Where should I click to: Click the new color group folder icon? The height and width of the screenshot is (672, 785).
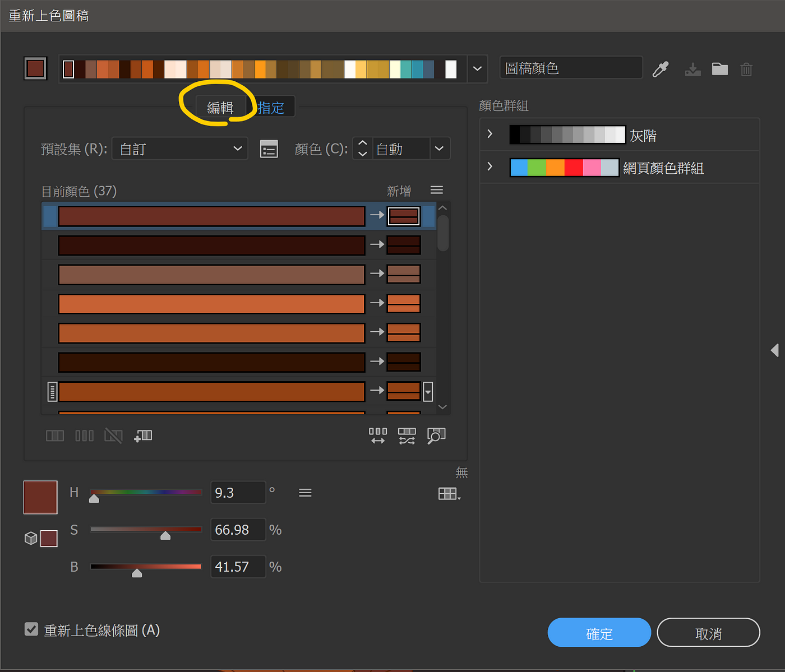719,69
